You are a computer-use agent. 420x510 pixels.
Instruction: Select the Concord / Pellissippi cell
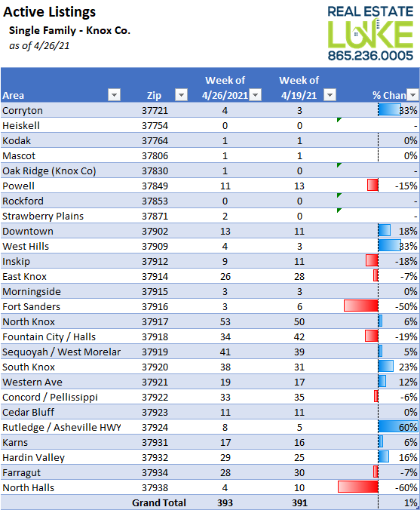point(62,397)
